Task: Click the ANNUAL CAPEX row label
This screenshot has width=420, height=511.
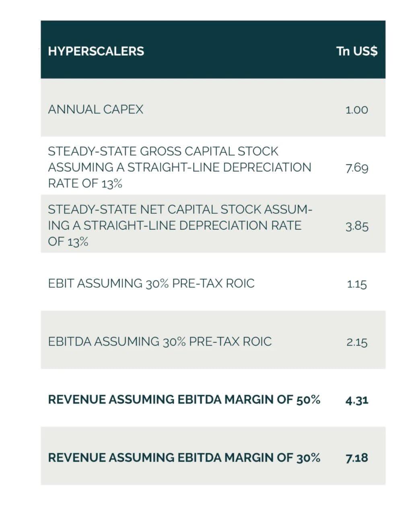Action: 95,109
